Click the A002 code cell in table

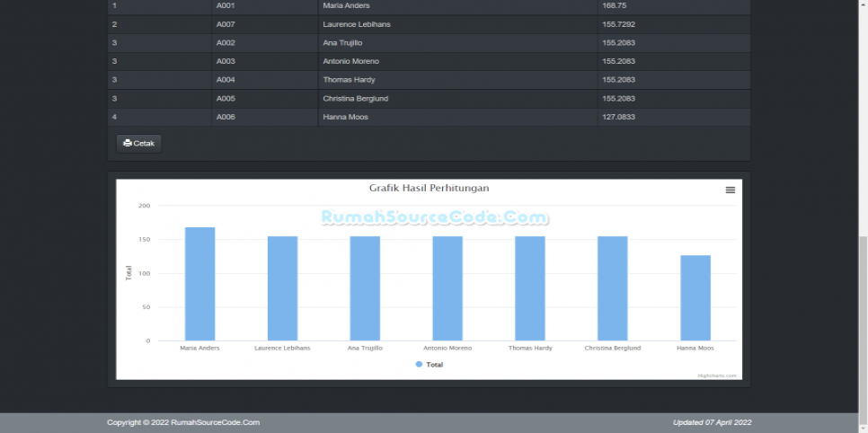pos(226,42)
